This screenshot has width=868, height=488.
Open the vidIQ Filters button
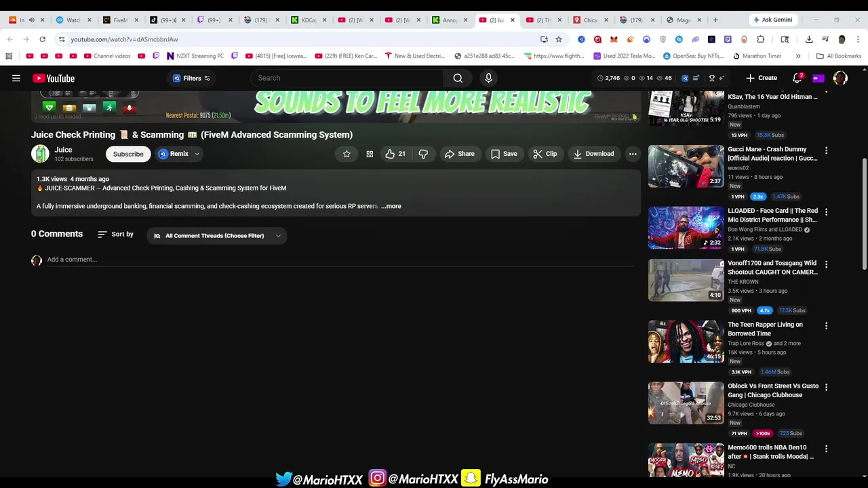(191, 78)
